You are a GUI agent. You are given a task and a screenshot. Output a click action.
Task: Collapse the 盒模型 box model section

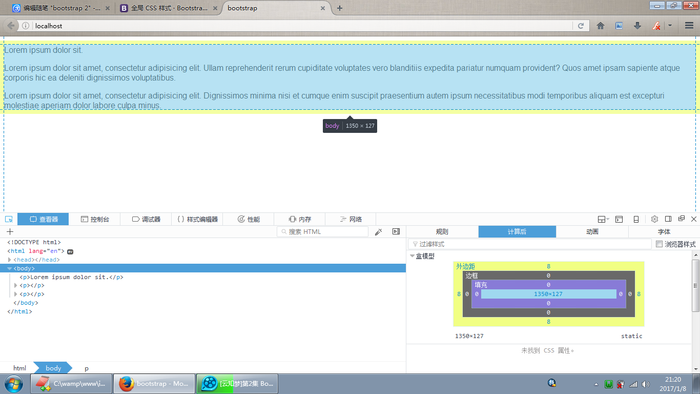pos(412,256)
